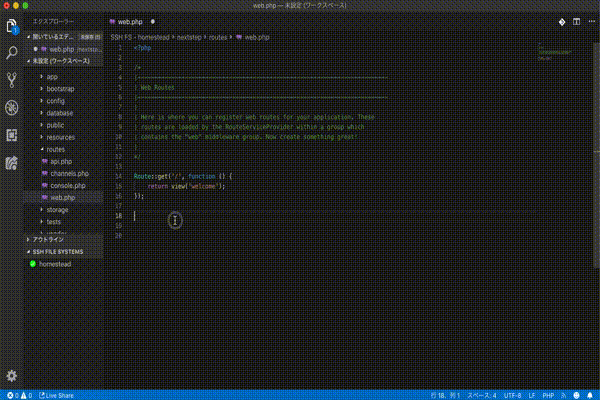This screenshot has height=400, width=600.
Task: Open the Search view in the activity bar
Action: tap(12, 53)
